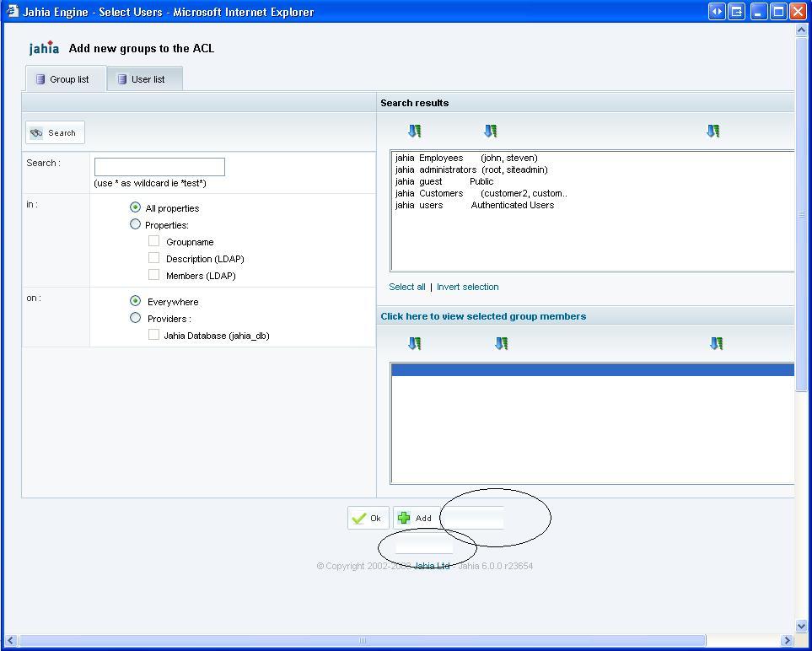812x651 pixels.
Task: Click the Invert selection link
Action: 468,287
